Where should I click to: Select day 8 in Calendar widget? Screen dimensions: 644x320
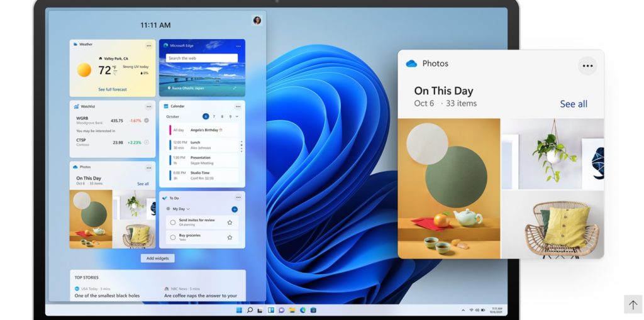(x=222, y=117)
